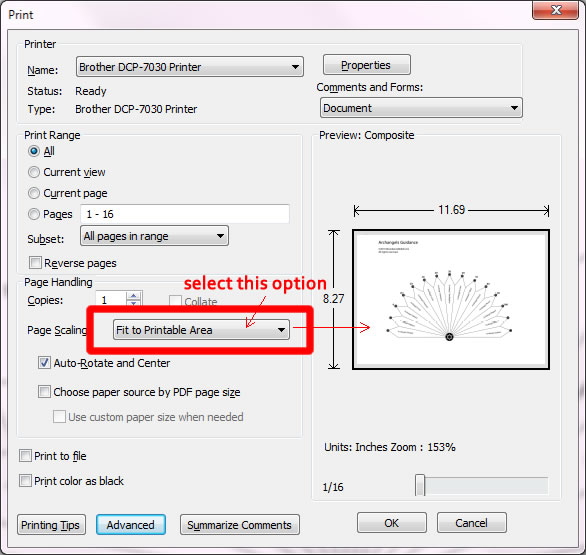Click the Pages range input field
The height and width of the screenshot is (555, 586).
pyautogui.click(x=185, y=214)
